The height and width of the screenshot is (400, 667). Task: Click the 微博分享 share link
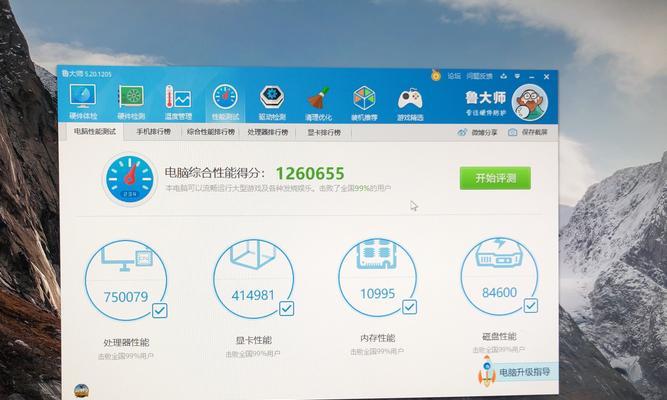(x=485, y=132)
